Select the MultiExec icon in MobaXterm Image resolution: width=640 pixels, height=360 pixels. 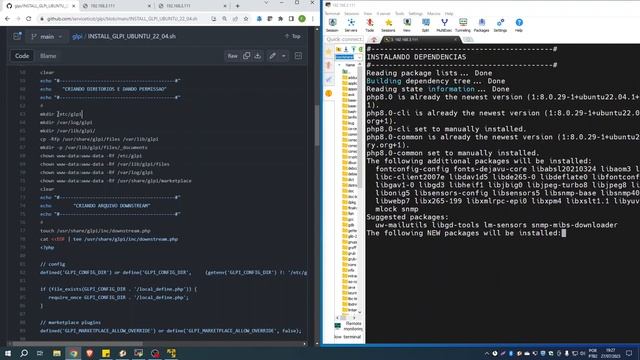(444, 25)
